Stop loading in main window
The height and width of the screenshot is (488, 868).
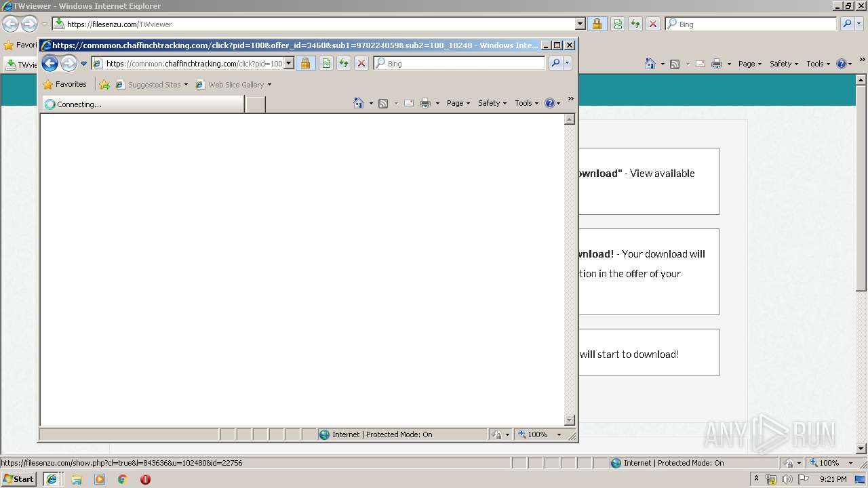point(653,24)
